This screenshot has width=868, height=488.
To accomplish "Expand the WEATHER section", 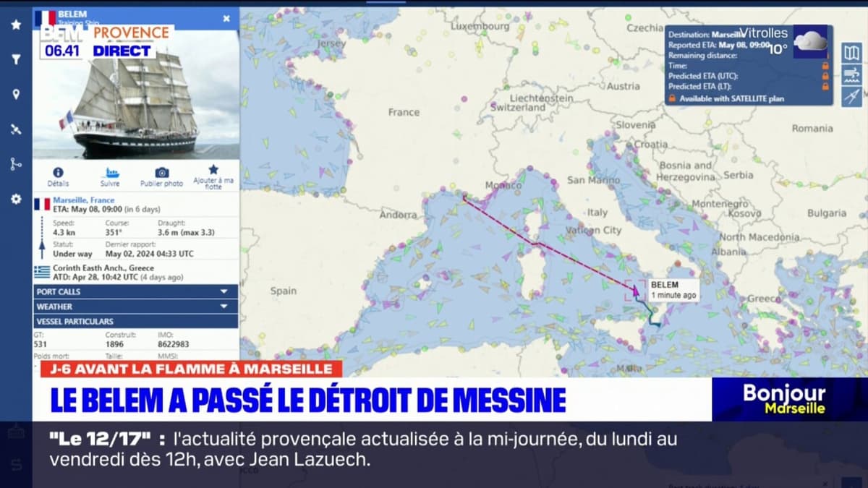I will click(x=136, y=307).
